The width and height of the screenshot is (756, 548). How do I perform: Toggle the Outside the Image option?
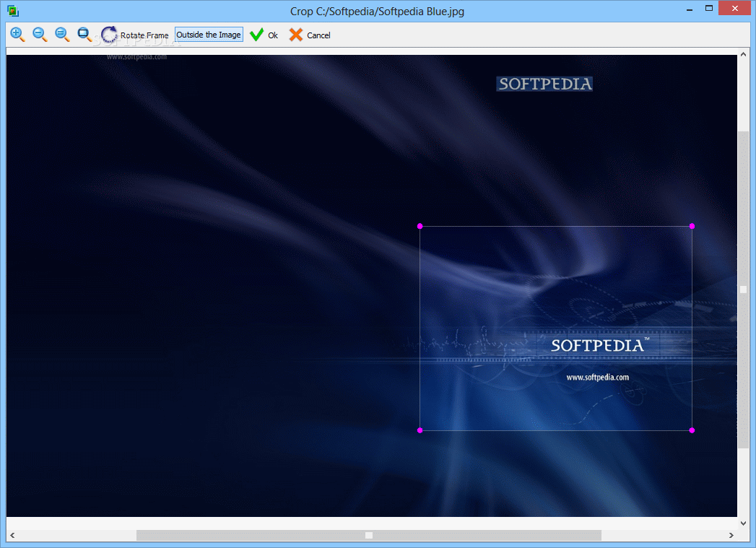click(x=208, y=35)
